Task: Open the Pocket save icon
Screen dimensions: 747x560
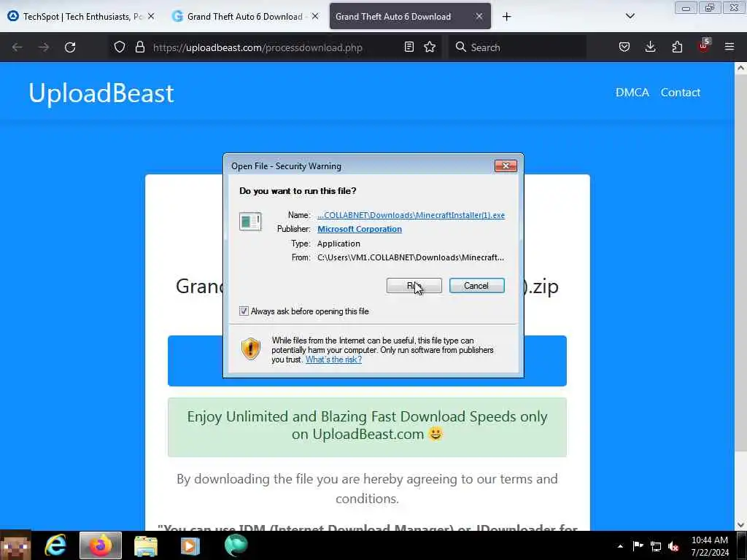Action: (624, 47)
